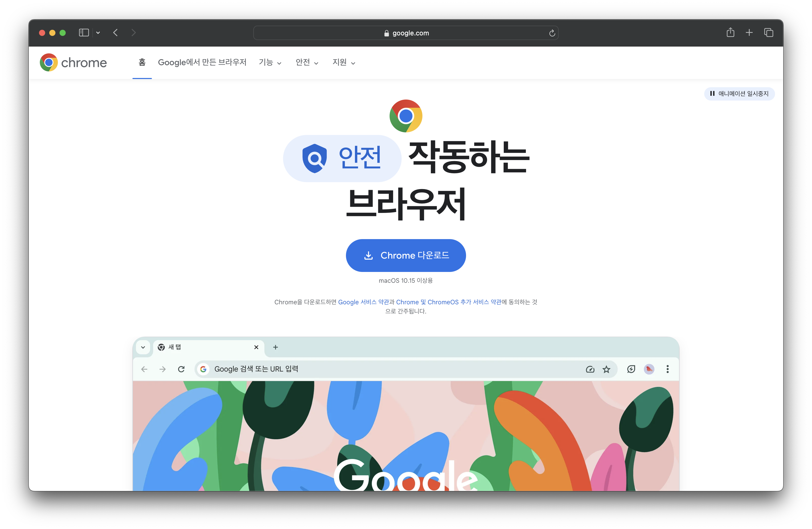
Task: Click forward arrow in mock Chrome toolbar
Action: 163,369
